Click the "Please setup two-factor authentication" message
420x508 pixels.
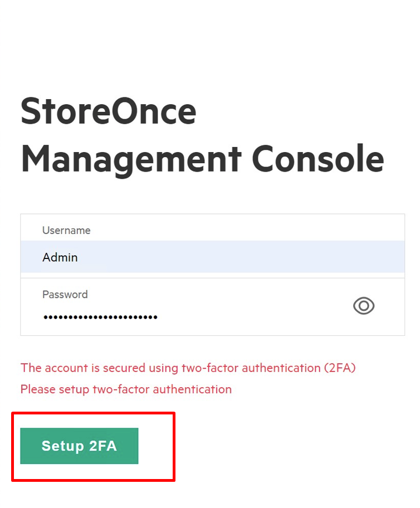coord(126,389)
